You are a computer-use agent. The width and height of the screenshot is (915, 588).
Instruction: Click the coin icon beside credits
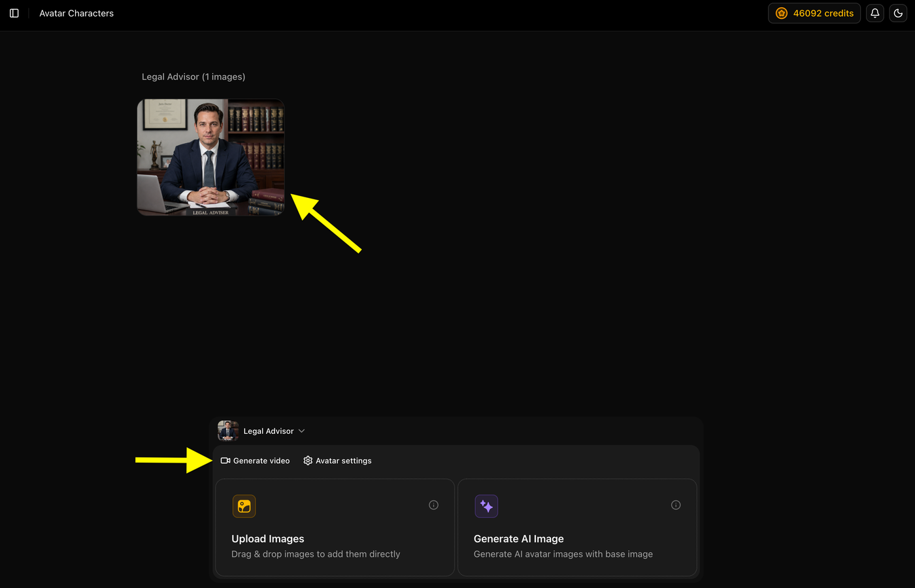click(x=781, y=13)
